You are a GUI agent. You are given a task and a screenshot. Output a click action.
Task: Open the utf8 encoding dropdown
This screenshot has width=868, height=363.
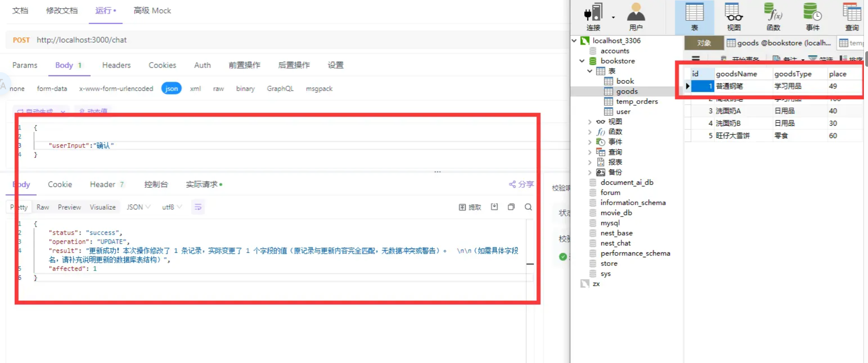point(172,207)
